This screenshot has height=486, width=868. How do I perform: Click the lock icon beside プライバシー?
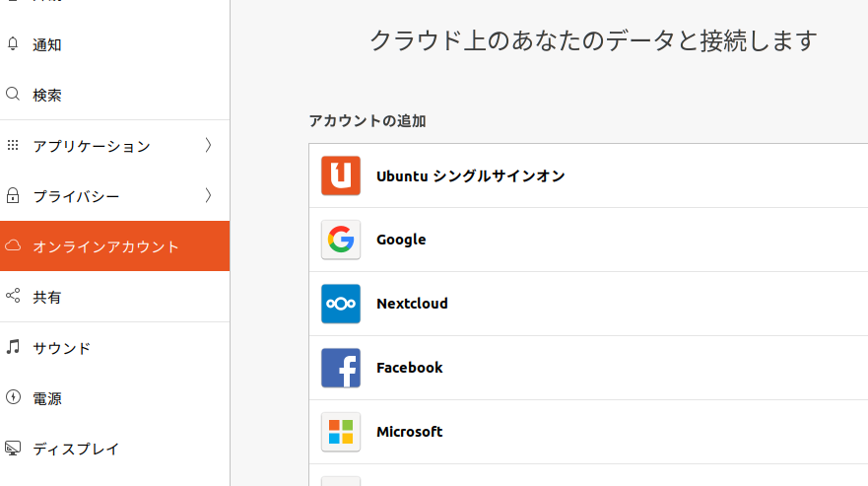(x=13, y=195)
